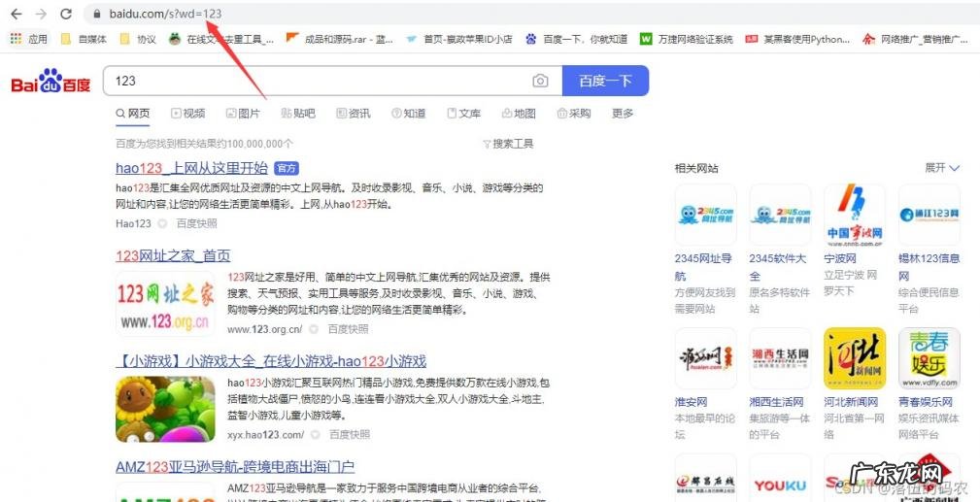The height and width of the screenshot is (502, 980).
Task: Open the 某黑客使用Python bookmark
Action: coord(797,39)
